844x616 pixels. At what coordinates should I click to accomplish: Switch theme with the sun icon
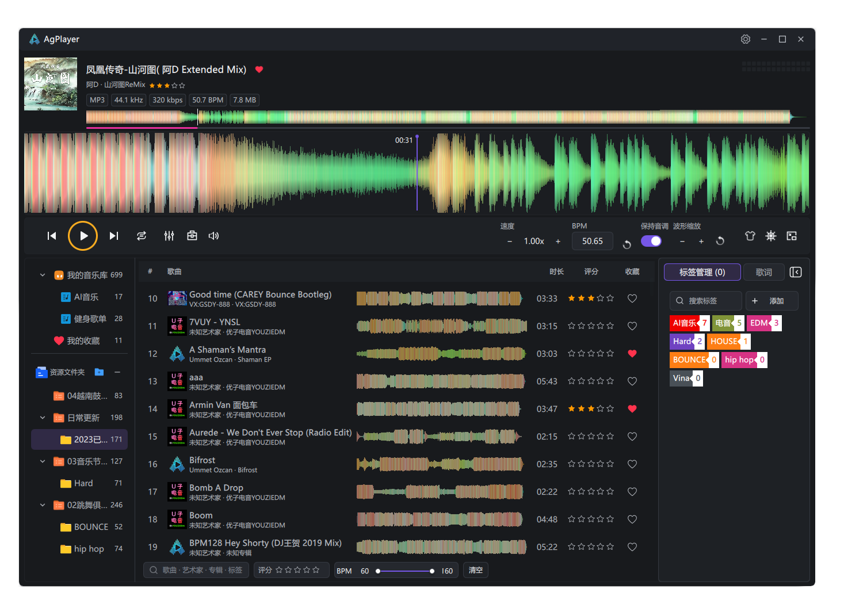point(771,236)
